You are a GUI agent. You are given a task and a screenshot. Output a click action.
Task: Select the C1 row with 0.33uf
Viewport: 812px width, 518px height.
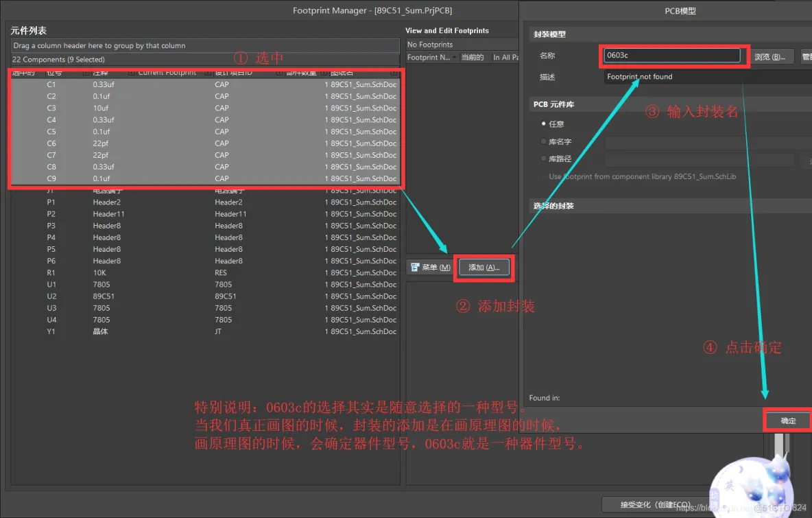[x=205, y=84]
